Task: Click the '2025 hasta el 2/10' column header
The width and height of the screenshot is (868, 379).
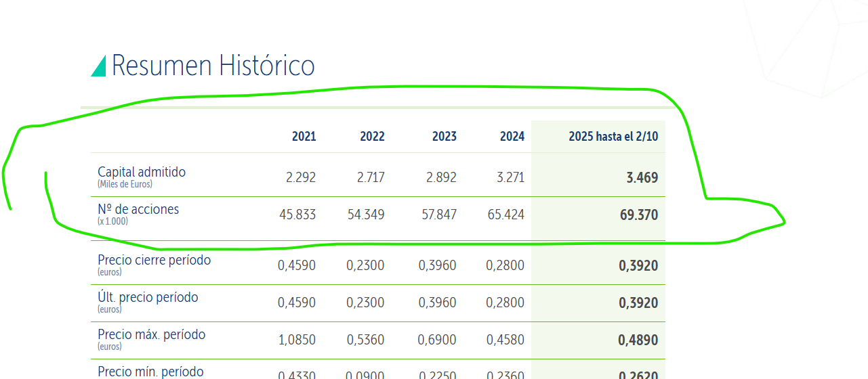Action: pos(613,137)
